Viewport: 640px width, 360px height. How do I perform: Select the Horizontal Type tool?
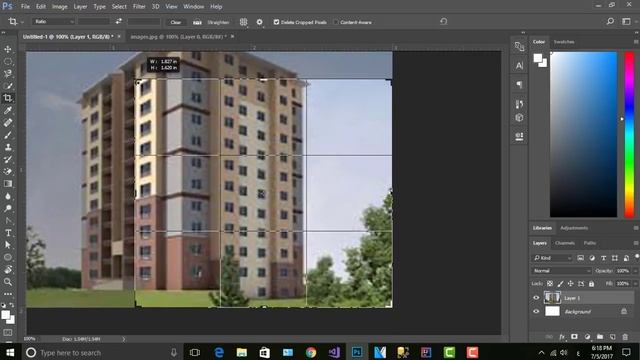(8, 233)
